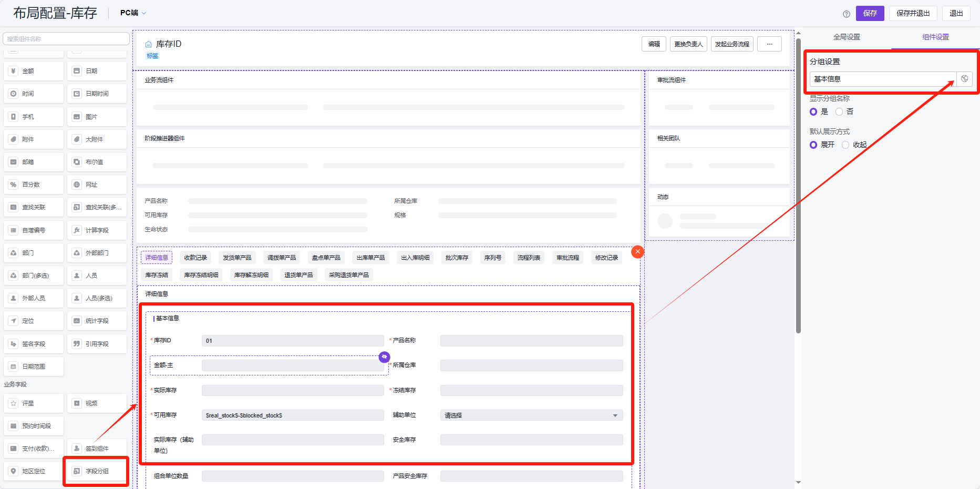The height and width of the screenshot is (489, 980).
Task: Switch to the 全局设置 tab
Action: pyautogui.click(x=847, y=37)
